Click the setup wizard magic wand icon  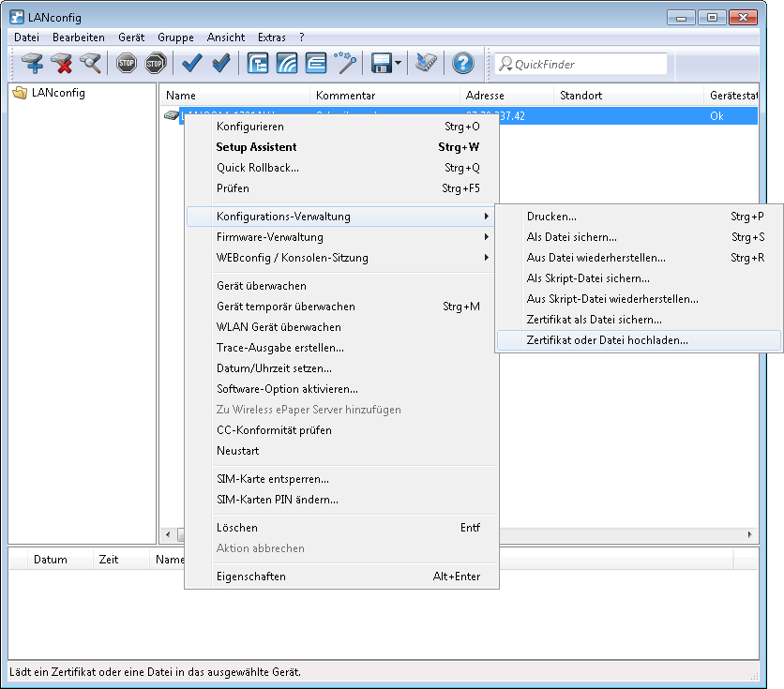346,64
